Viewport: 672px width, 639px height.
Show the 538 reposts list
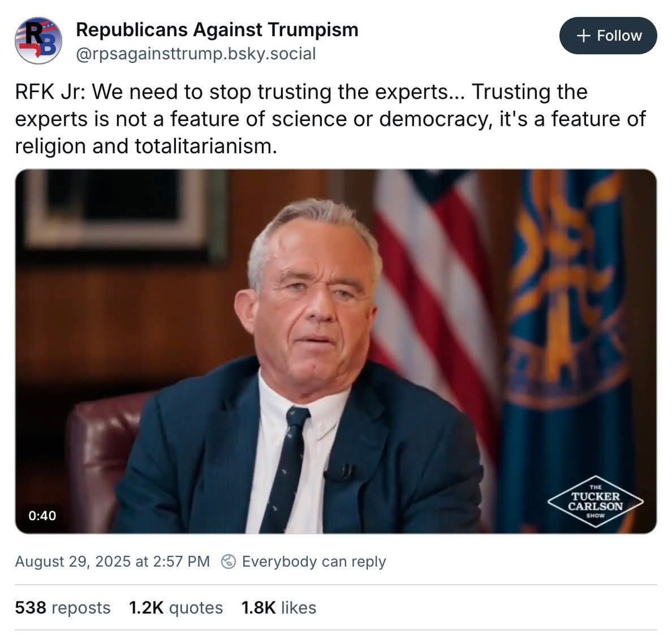coord(62,607)
